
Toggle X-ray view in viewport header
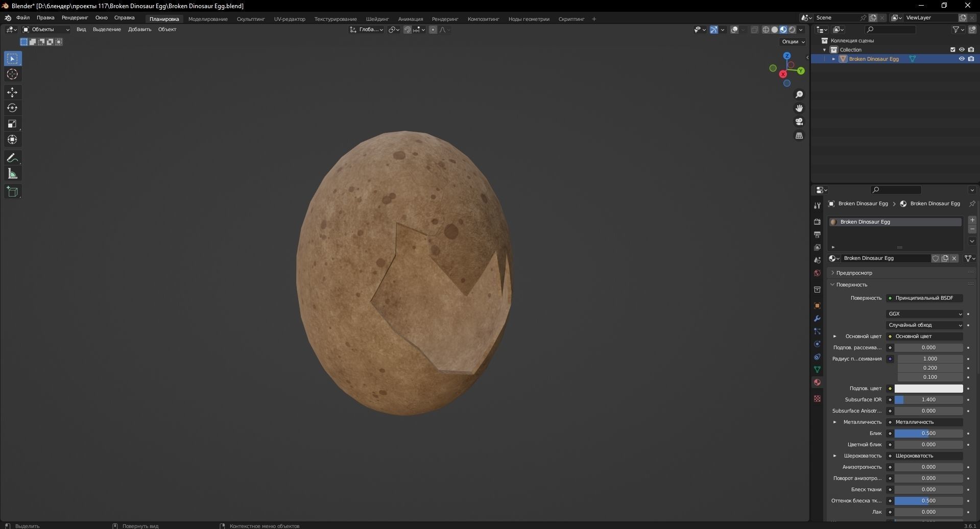coord(754,30)
